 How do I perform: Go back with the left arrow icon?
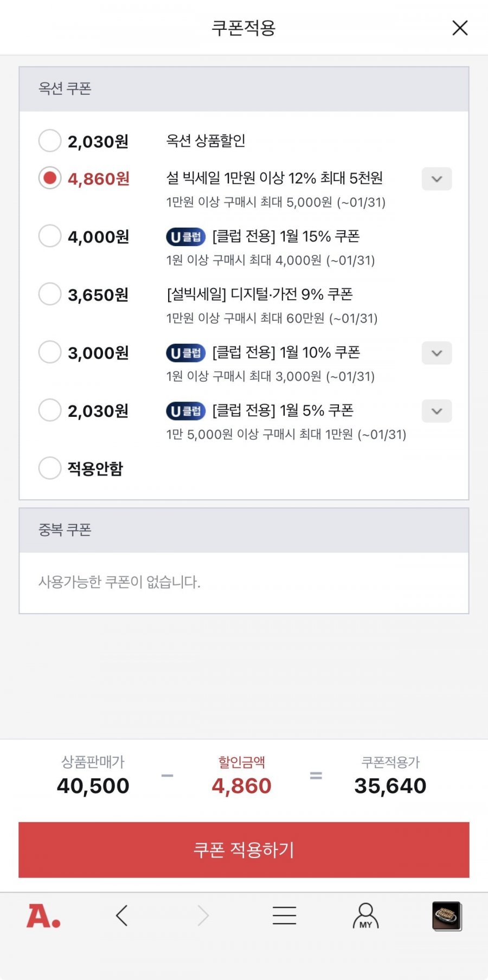click(x=122, y=916)
